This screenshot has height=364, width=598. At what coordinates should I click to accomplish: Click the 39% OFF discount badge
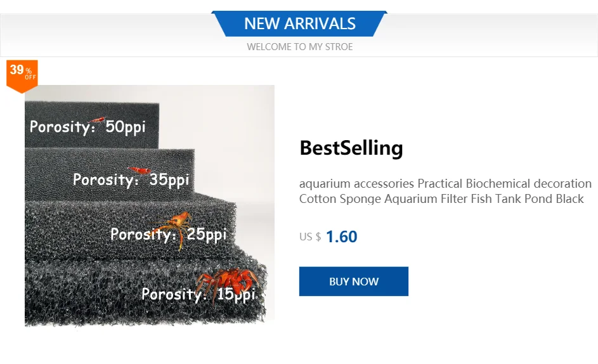(22, 76)
